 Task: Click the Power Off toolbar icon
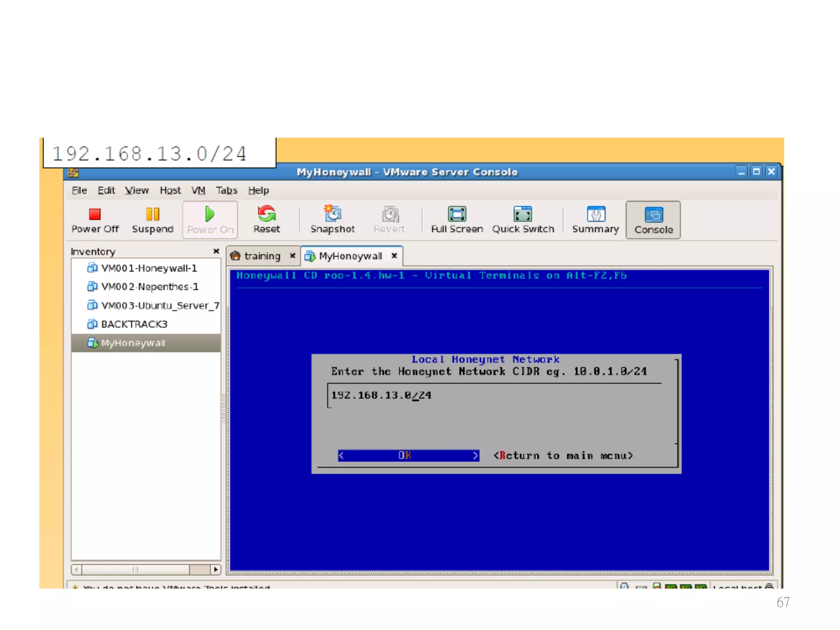click(x=95, y=215)
